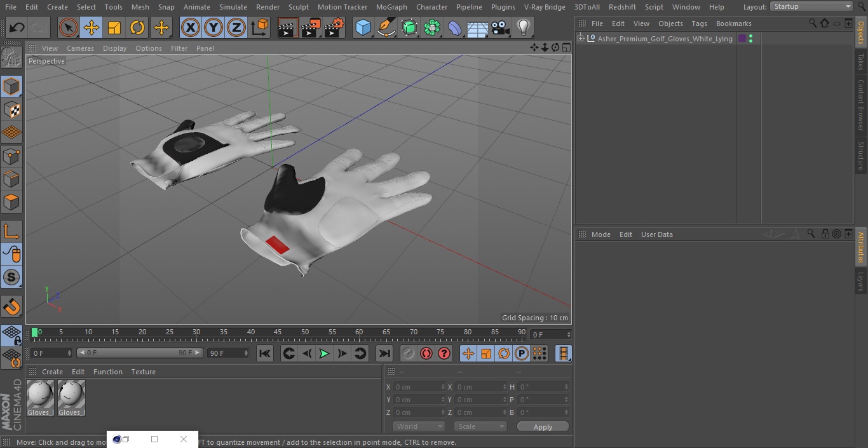
Task: Open the Objects side tab
Action: tap(861, 32)
